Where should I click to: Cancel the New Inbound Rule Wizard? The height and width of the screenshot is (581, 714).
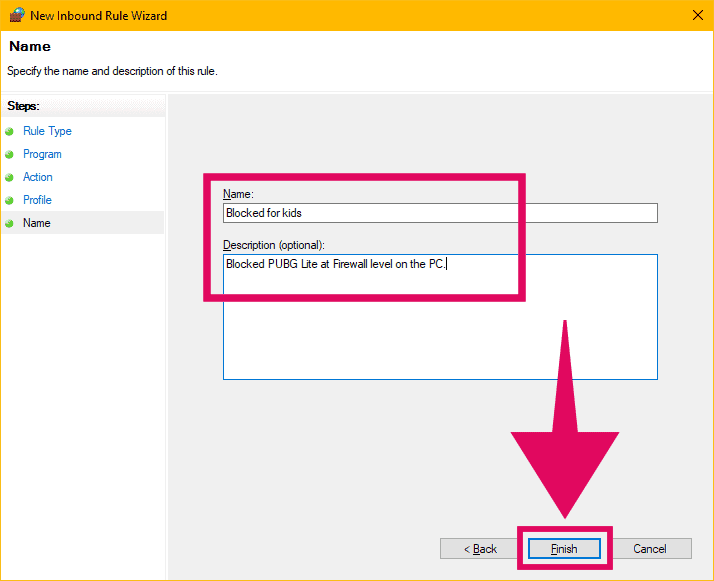click(x=650, y=549)
